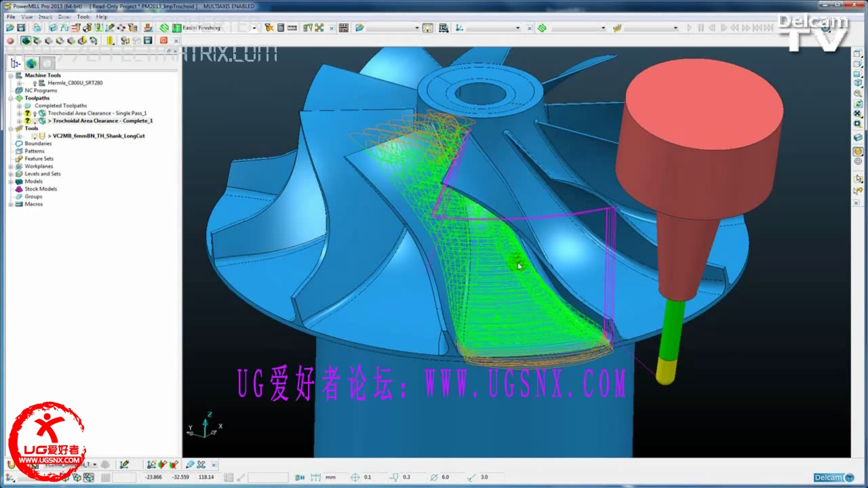
Task: Click the yellow tool icon before tool dropdown
Action: click(x=617, y=28)
